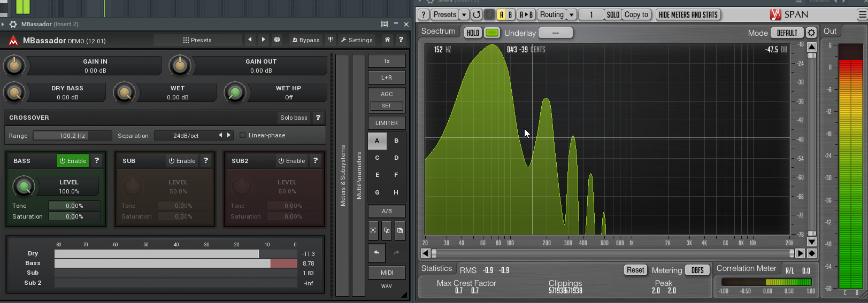Image resolution: width=868 pixels, height=303 pixels.
Task: Enable the Linear-phase checkbox
Action: click(x=242, y=135)
